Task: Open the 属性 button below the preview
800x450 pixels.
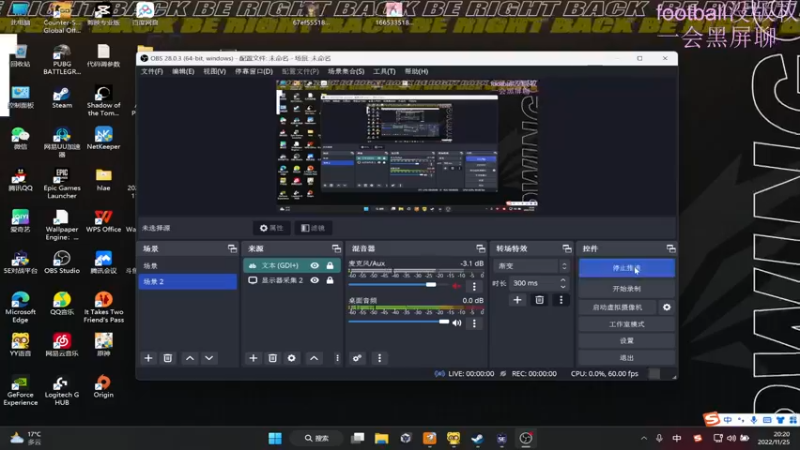Action: (x=271, y=228)
